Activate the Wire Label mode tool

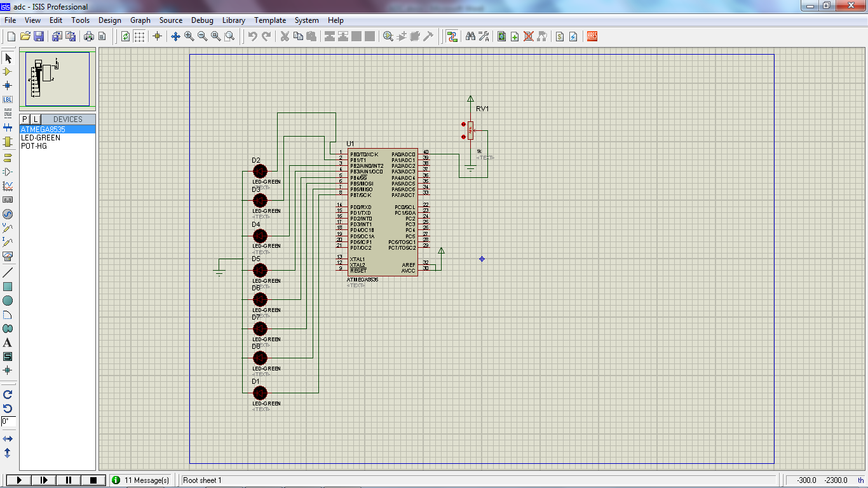pos(8,100)
